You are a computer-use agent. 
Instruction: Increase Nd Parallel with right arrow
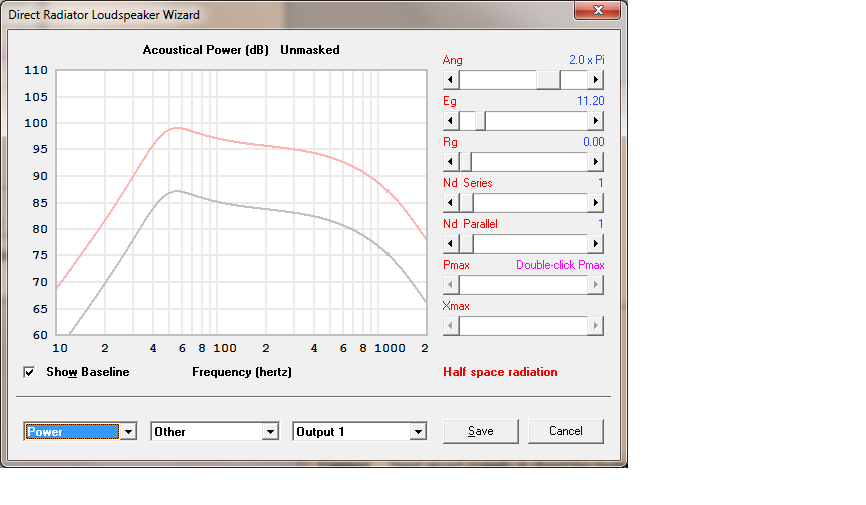(595, 244)
